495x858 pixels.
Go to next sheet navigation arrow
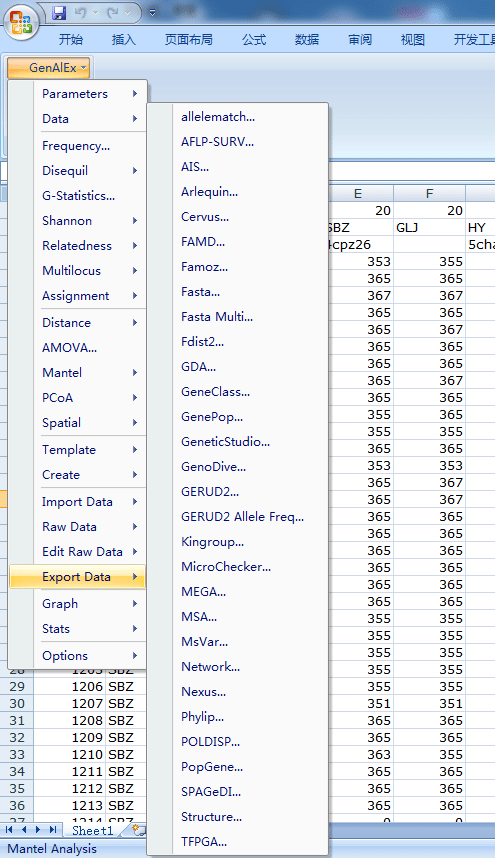pos(38,830)
